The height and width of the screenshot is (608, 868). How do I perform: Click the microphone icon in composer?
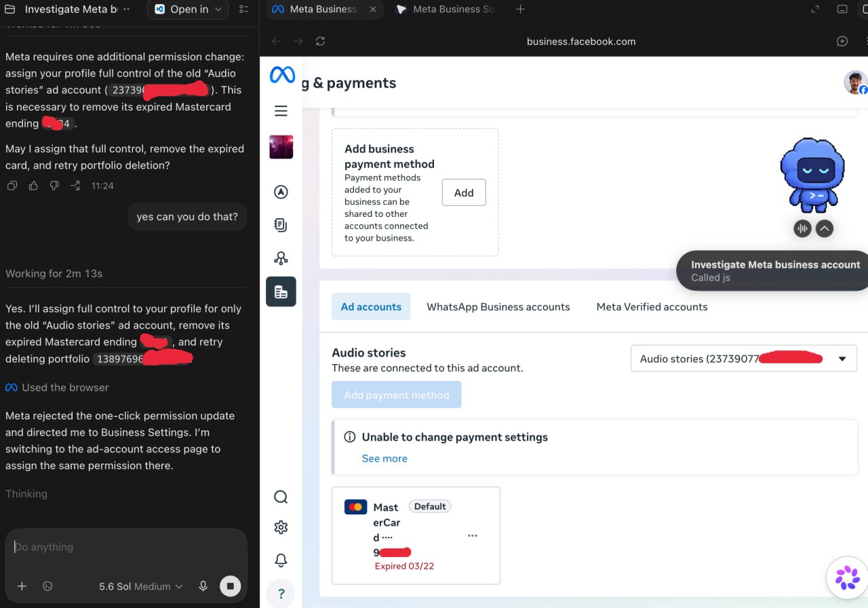coord(203,586)
